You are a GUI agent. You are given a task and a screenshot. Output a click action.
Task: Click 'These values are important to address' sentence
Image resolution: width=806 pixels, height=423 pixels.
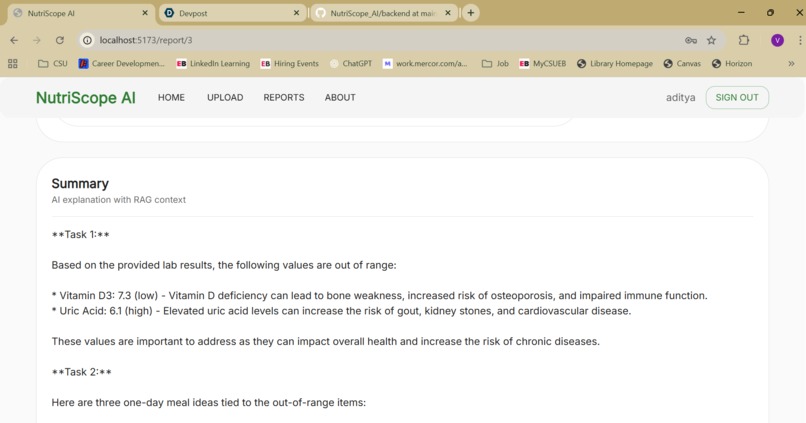pyautogui.click(x=325, y=341)
